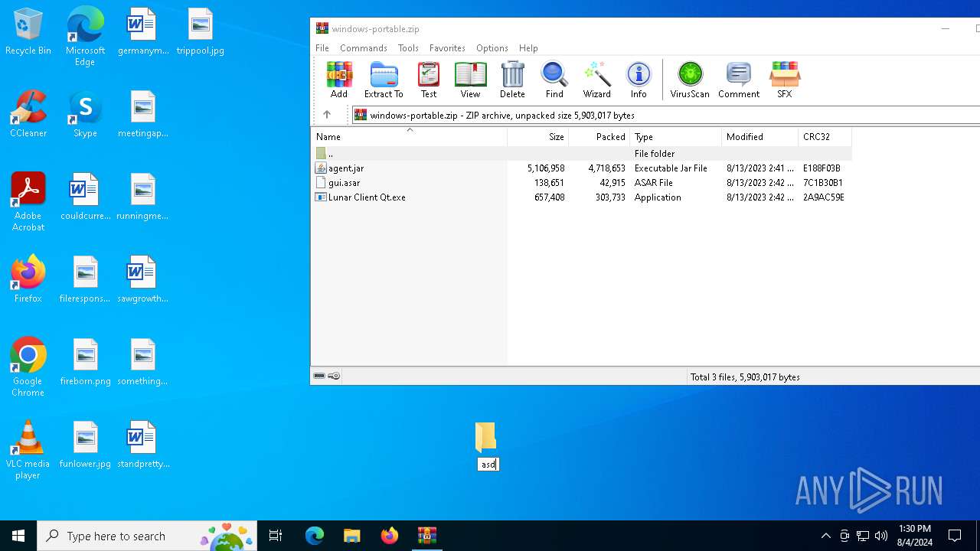
Task: Open the Options menu
Action: [492, 48]
